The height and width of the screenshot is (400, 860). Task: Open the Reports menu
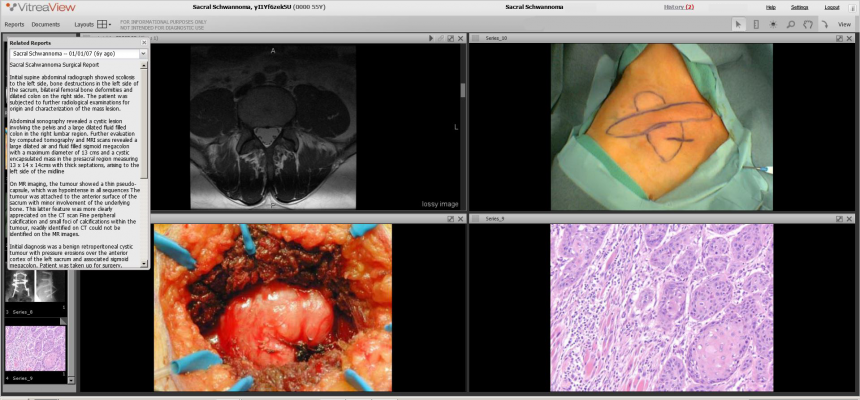(x=14, y=24)
